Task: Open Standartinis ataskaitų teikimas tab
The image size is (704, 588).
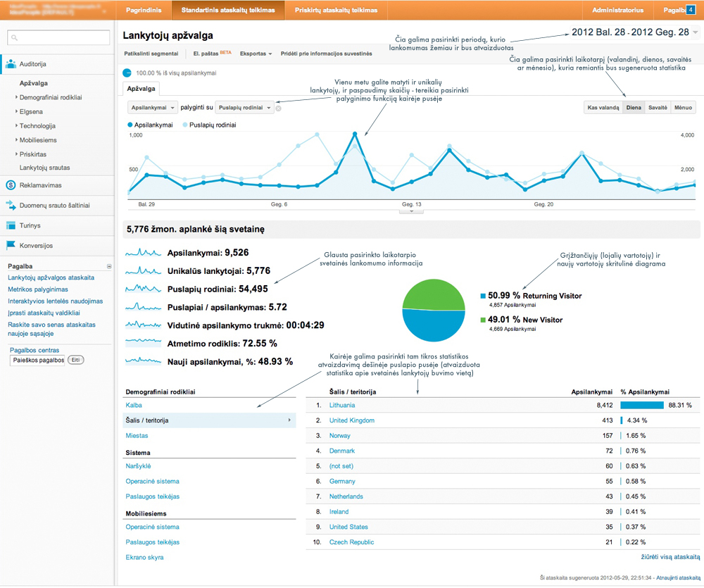Action: 228,10
